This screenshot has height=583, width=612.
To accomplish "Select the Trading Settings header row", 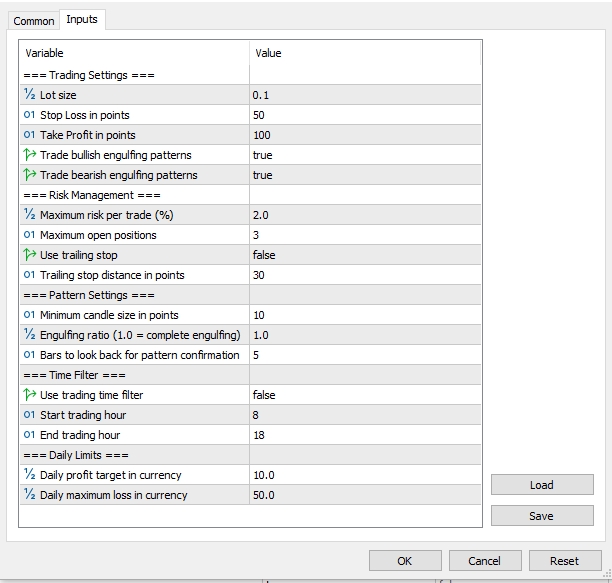I will click(x=250, y=75).
